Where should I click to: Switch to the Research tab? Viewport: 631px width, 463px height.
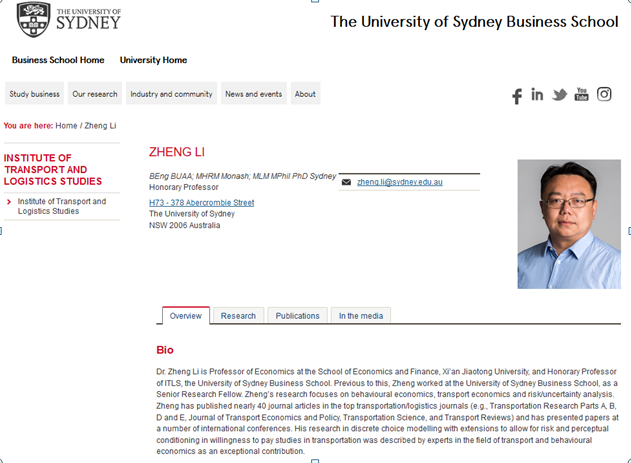[x=238, y=316]
